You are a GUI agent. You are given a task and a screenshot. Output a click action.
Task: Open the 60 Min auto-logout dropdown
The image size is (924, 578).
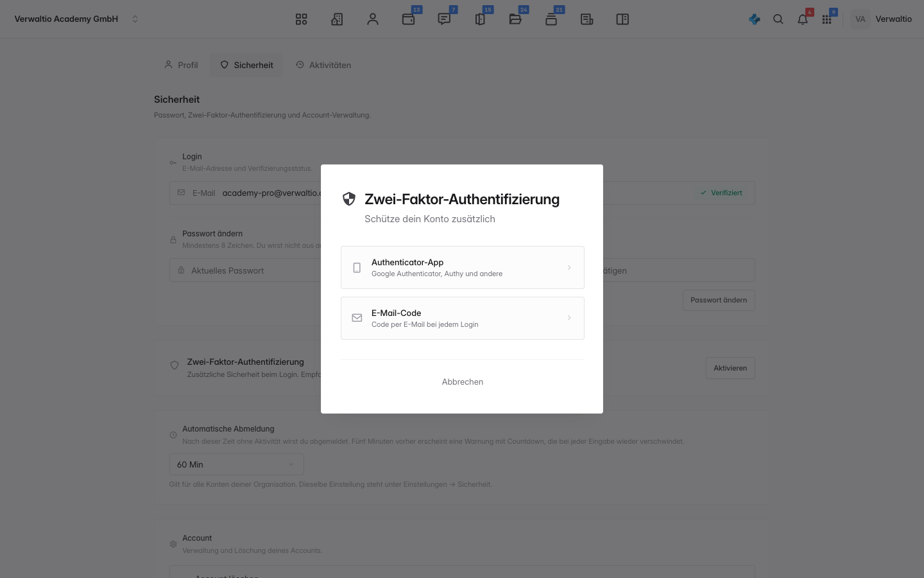point(237,464)
